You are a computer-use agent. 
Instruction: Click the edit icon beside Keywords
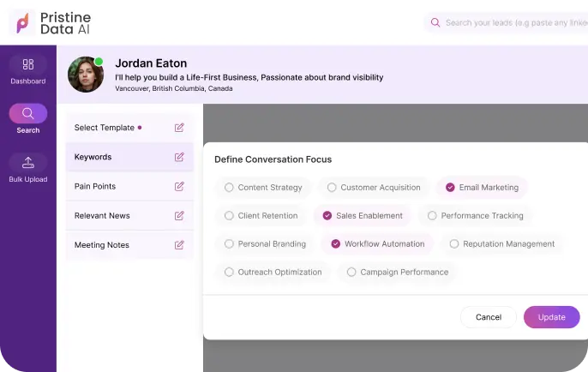tap(179, 157)
